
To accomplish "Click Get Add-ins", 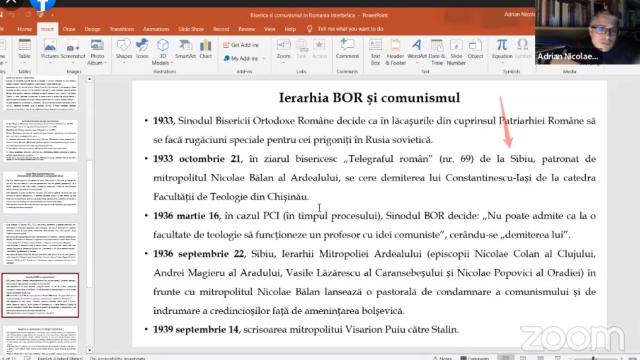I will tap(241, 45).
